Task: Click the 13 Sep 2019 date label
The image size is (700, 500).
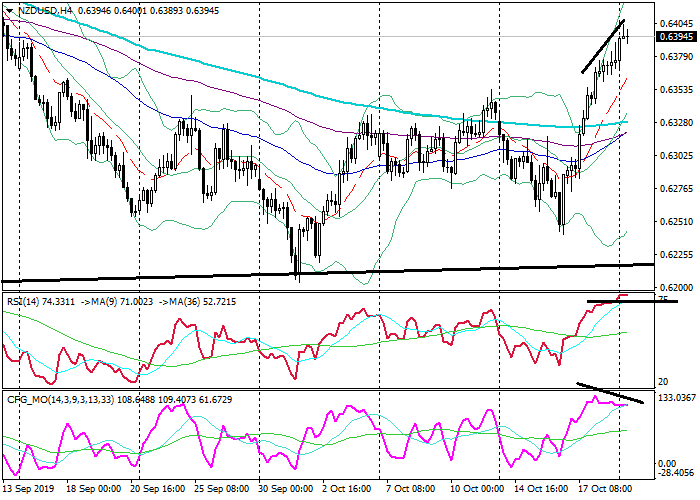Action: click(x=27, y=489)
